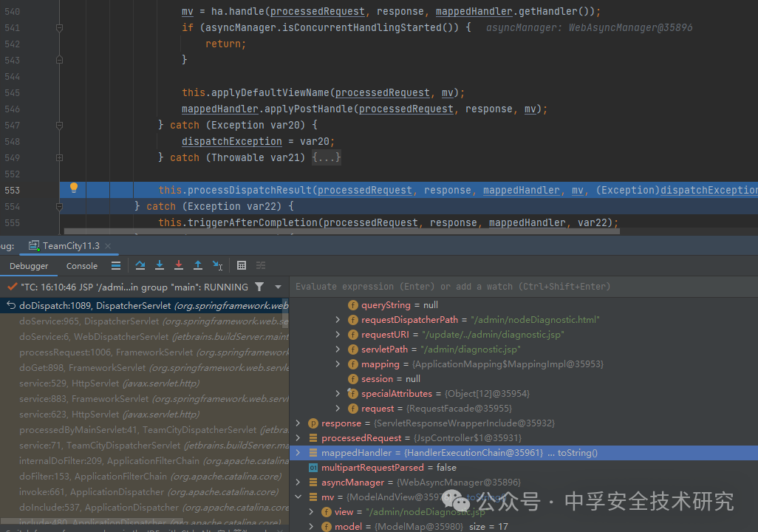Click the Evaluate expression input field
This screenshot has height=532, width=758.
point(524,287)
